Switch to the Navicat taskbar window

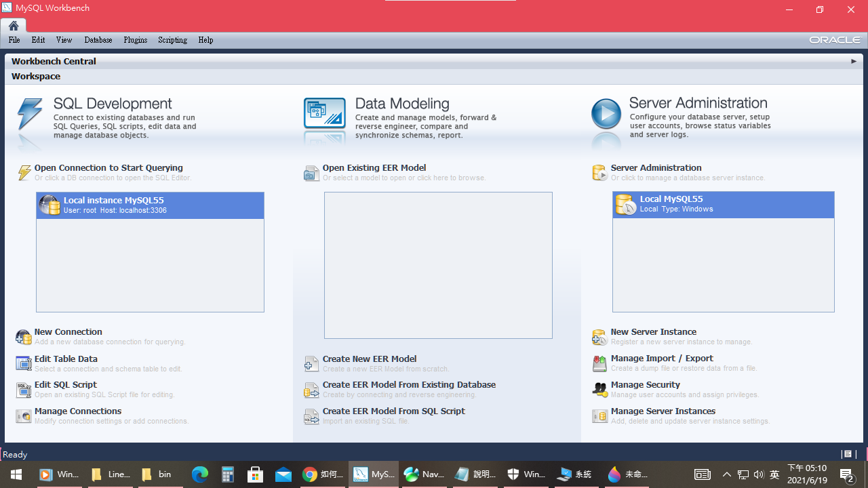(x=425, y=474)
